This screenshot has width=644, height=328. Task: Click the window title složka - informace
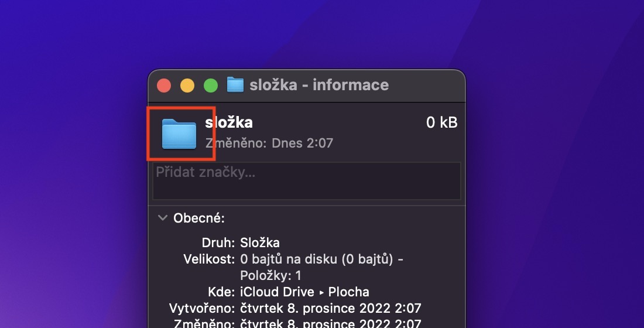(x=319, y=85)
